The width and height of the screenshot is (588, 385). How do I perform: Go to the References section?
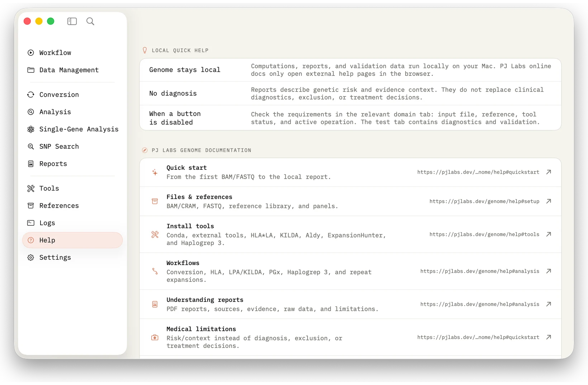pos(72,206)
